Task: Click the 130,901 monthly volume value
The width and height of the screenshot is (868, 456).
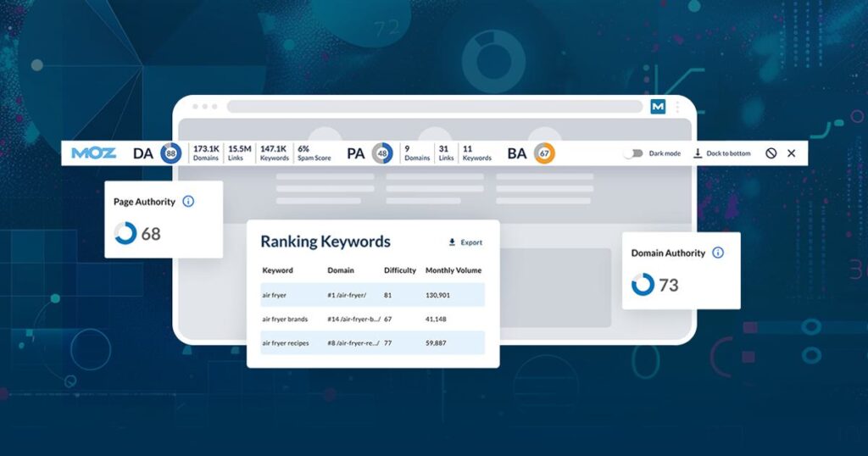Action: [437, 295]
